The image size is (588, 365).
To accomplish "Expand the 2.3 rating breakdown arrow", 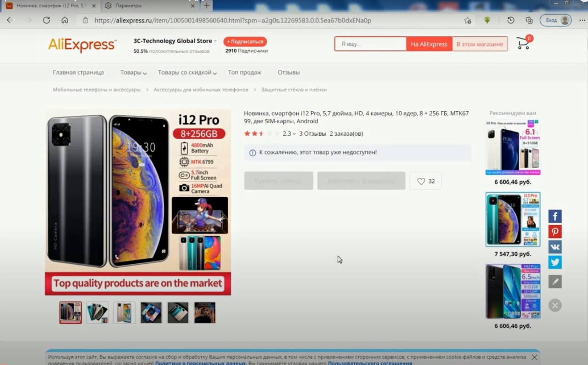I will 294,134.
